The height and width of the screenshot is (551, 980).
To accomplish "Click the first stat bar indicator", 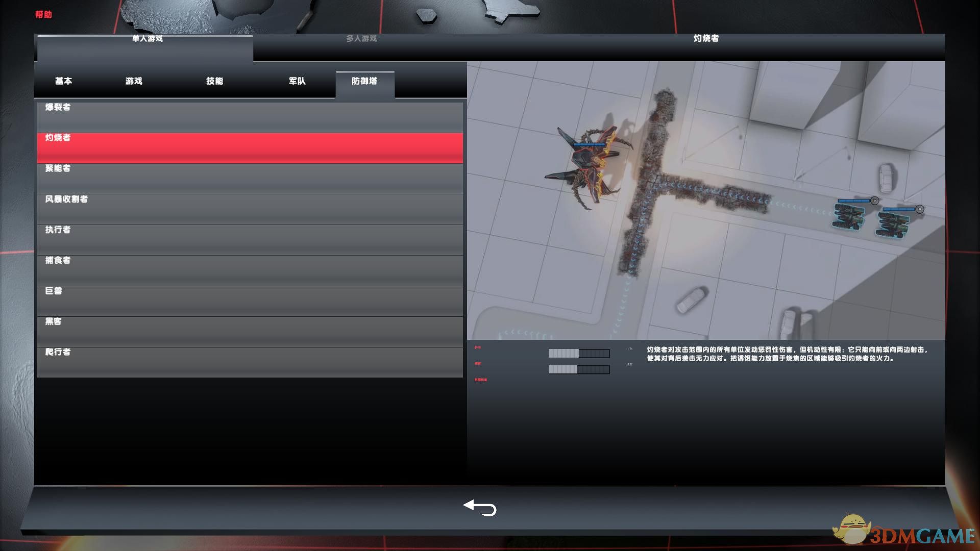I will (x=579, y=354).
